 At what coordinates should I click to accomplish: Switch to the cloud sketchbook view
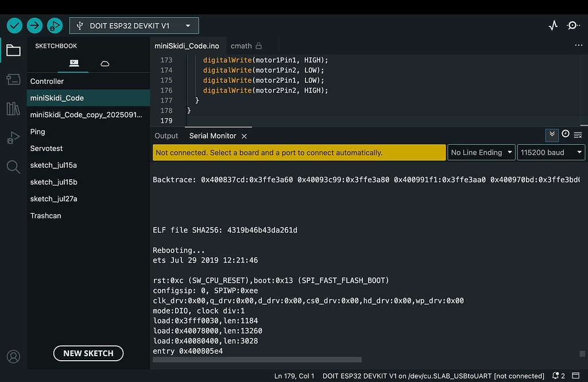[104, 64]
